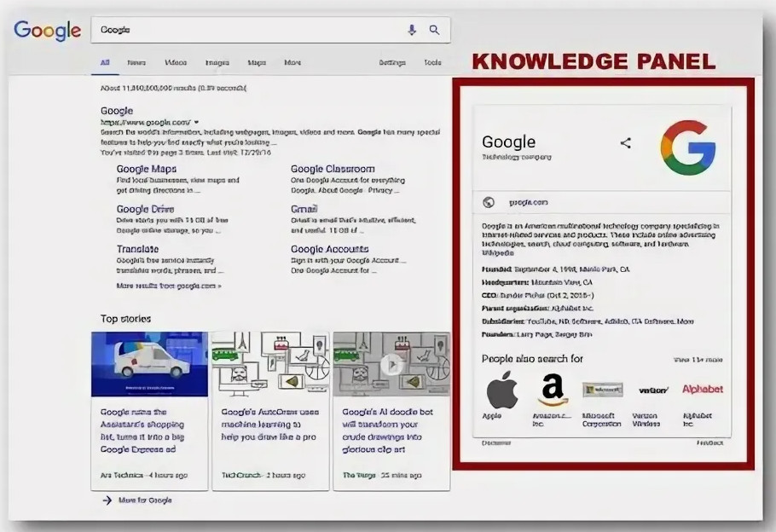Viewport: 776px width, 532px height.
Task: Open the delivery van story thumbnail
Action: (x=149, y=364)
